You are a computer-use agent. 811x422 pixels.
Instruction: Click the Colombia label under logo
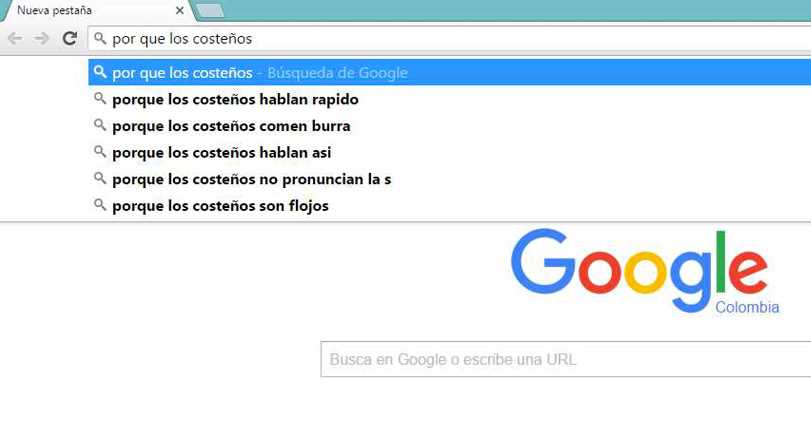tap(747, 307)
